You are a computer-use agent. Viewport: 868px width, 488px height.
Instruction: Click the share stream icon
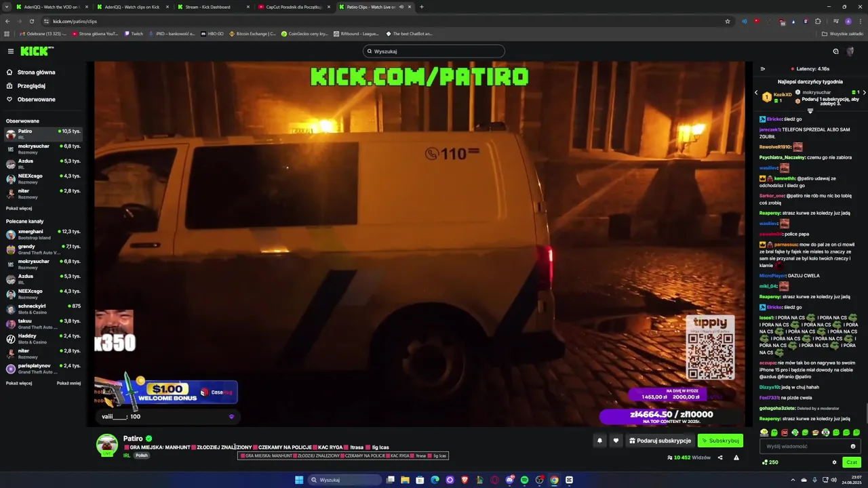coord(720,457)
